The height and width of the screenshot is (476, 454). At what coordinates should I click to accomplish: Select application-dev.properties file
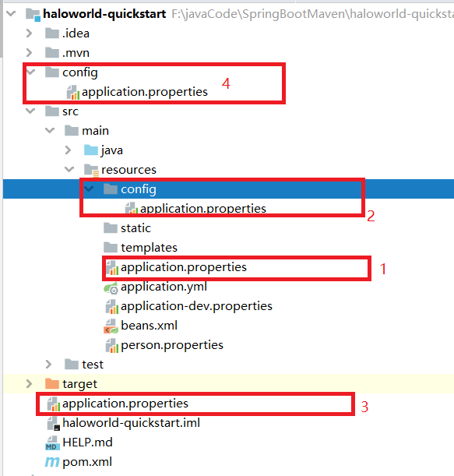pyautogui.click(x=196, y=306)
